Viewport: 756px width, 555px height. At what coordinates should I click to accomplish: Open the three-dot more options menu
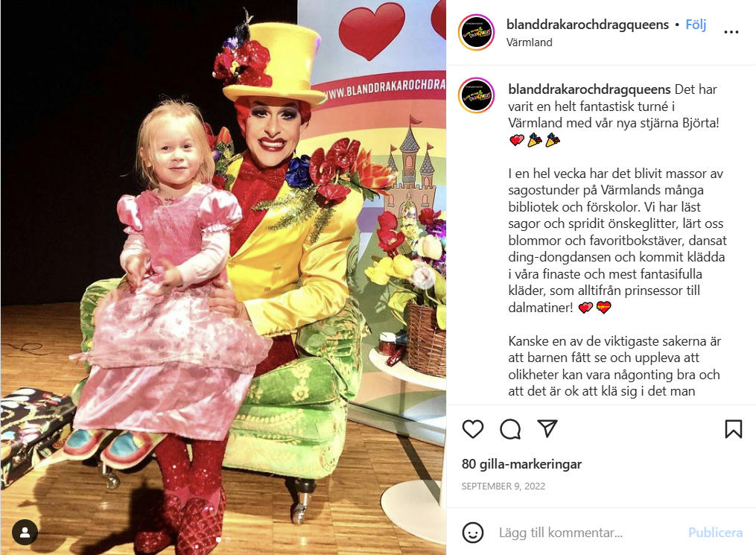coord(731,32)
